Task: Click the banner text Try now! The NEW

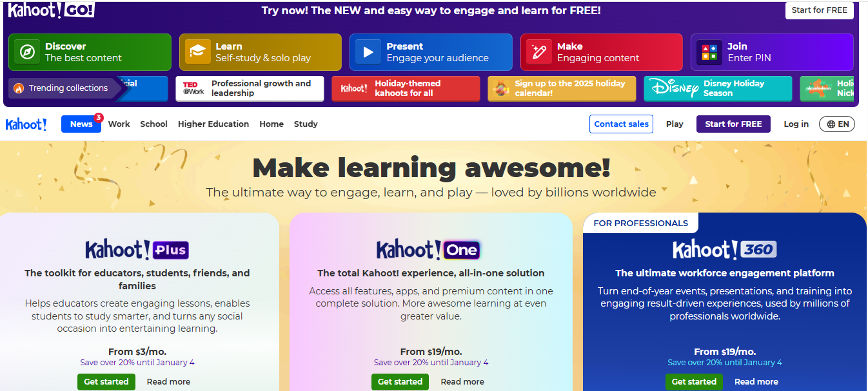Action: 431,10
